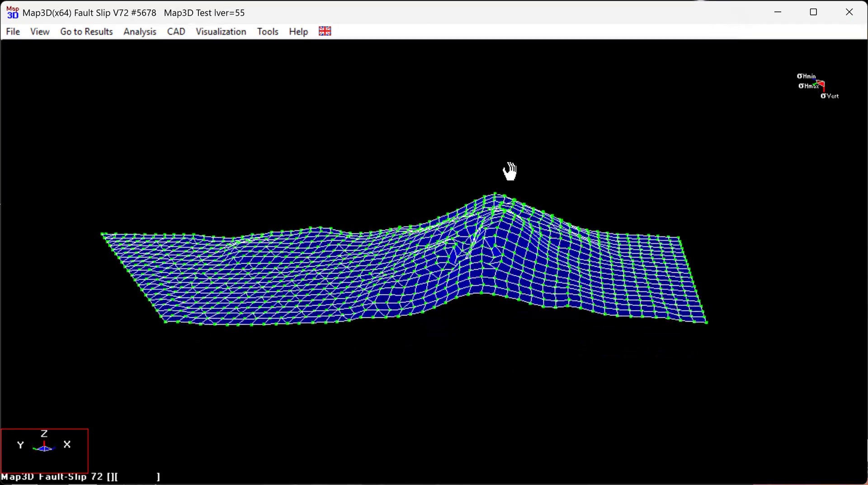868x485 pixels.
Task: Open the View menu
Action: click(40, 32)
